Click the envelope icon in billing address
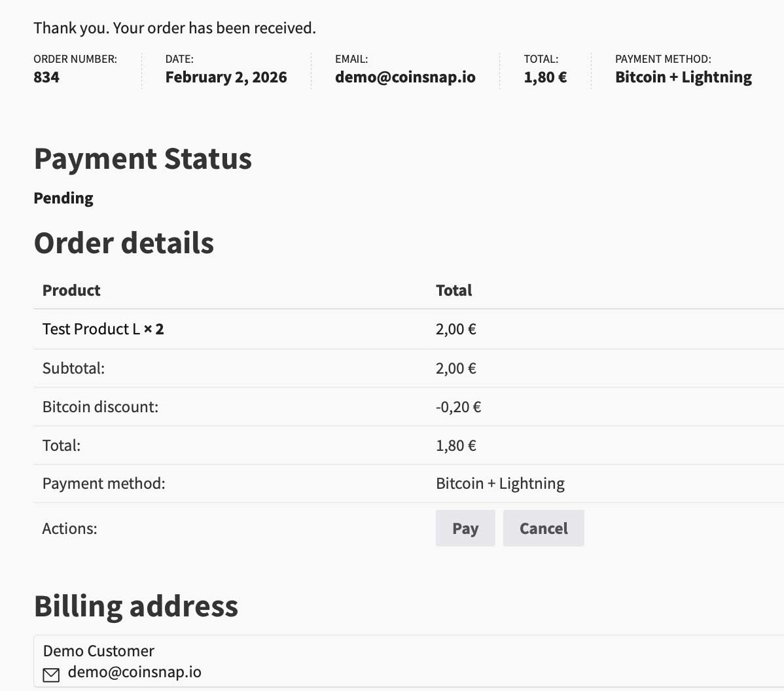This screenshot has width=784, height=691. pos(50,674)
